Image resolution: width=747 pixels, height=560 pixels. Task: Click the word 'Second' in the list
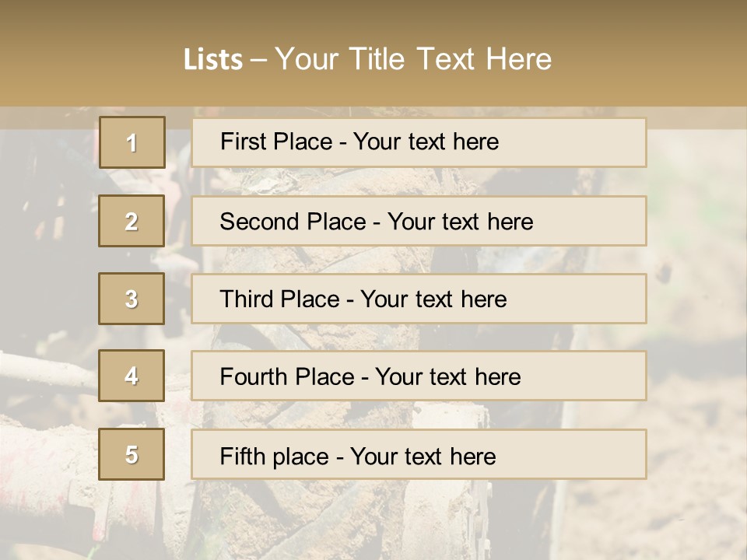coord(259,222)
